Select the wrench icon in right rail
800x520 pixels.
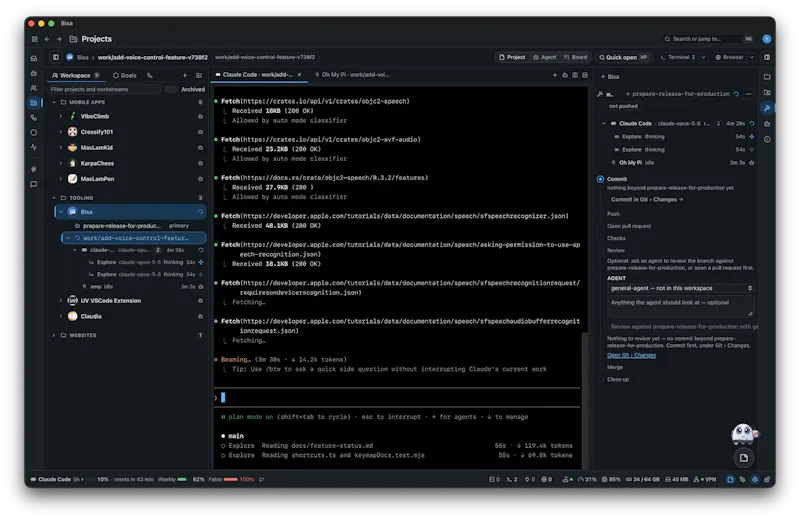[767, 108]
